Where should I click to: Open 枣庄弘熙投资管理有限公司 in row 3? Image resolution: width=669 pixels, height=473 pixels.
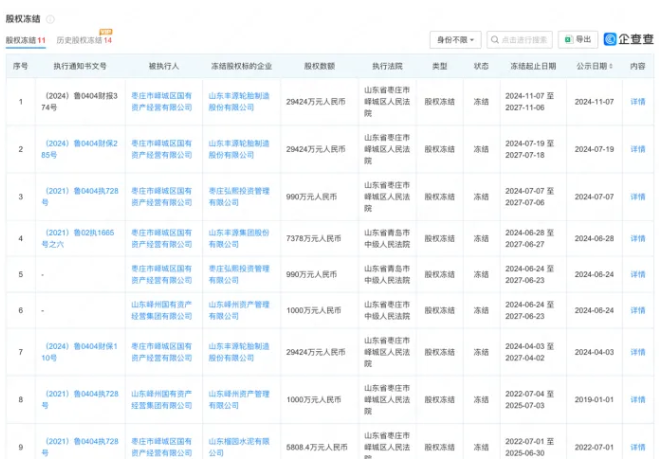click(237, 196)
